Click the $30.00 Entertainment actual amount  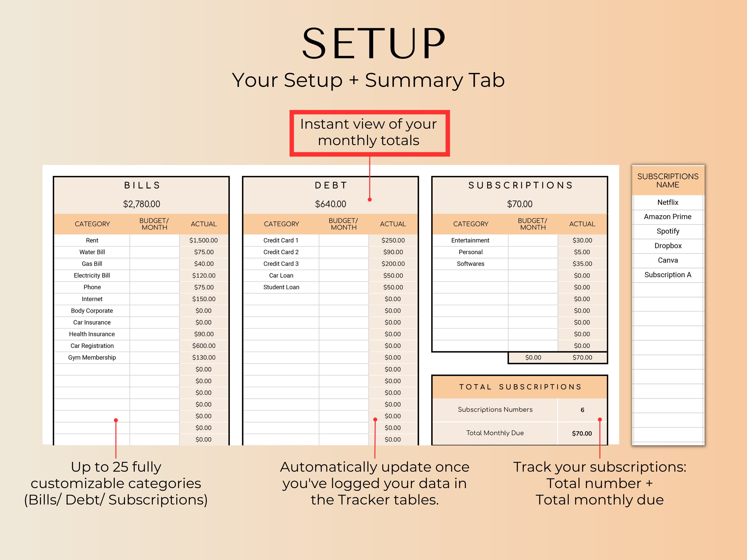582,240
